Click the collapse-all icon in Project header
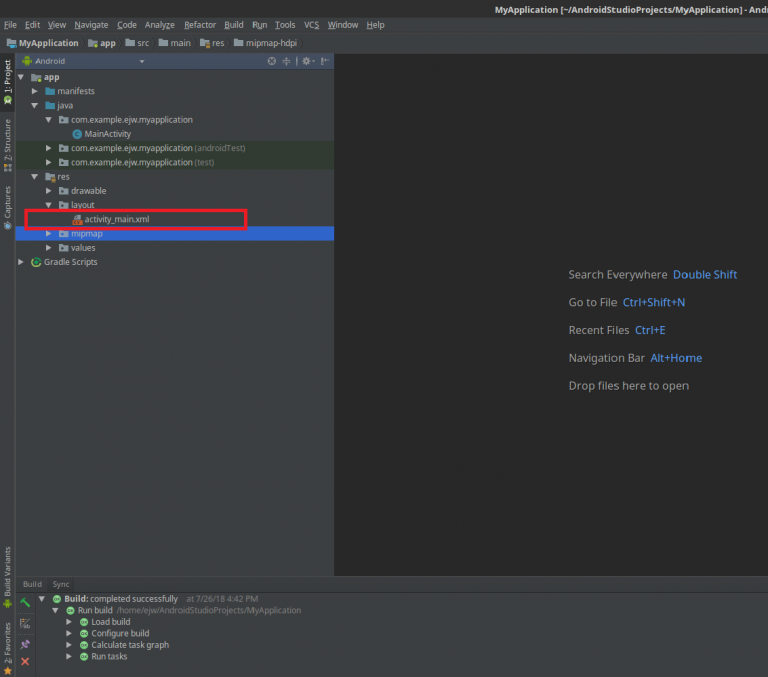This screenshot has width=768, height=677. tap(287, 61)
